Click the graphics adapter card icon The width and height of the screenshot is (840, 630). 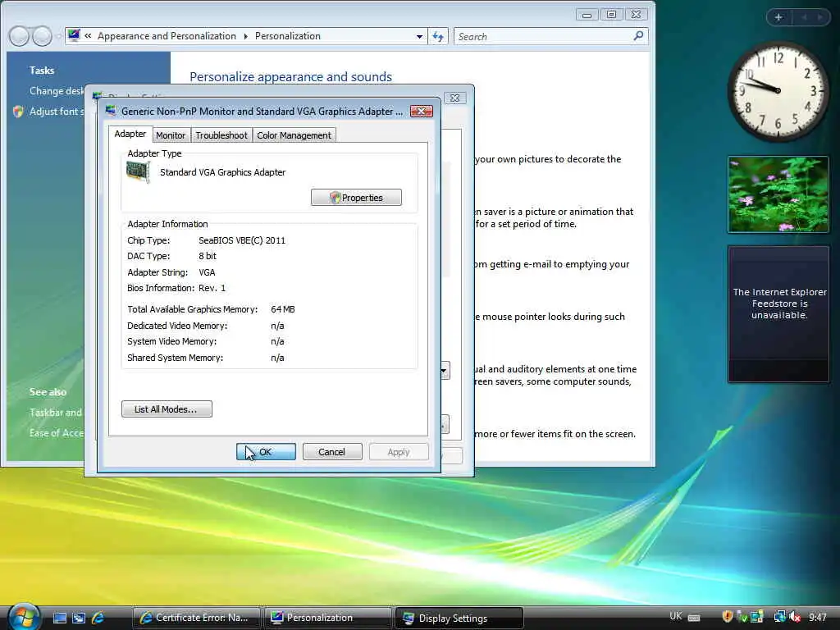138,172
